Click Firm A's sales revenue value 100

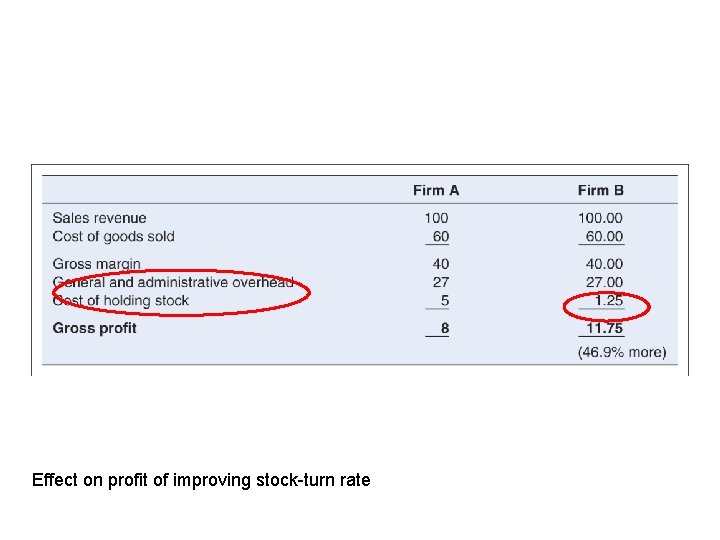click(436, 218)
